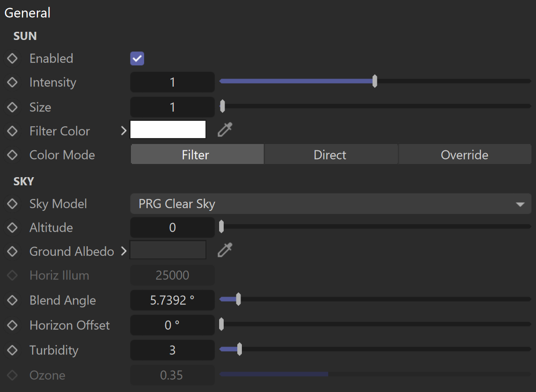This screenshot has height=392, width=536.
Task: Click the Ozone slider bar
Action: [375, 374]
